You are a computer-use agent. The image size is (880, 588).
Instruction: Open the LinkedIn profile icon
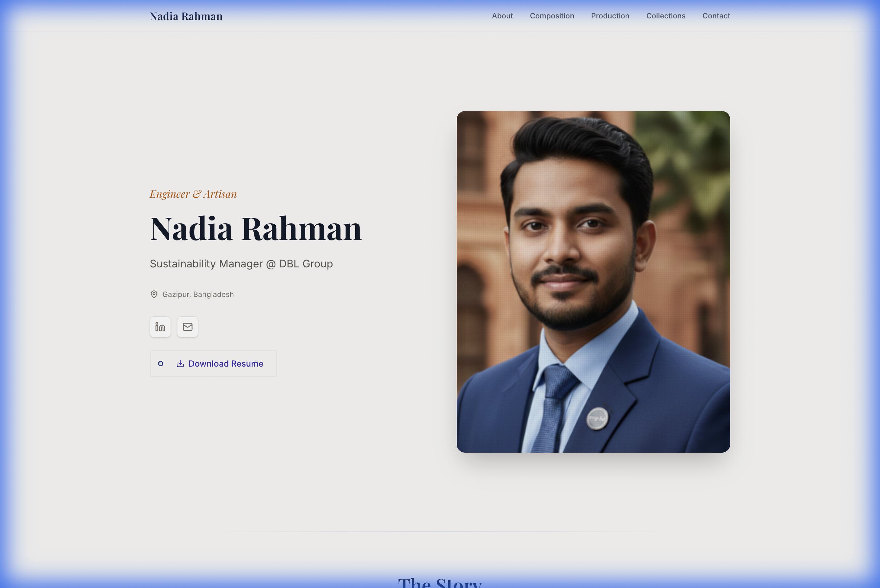[x=160, y=327]
